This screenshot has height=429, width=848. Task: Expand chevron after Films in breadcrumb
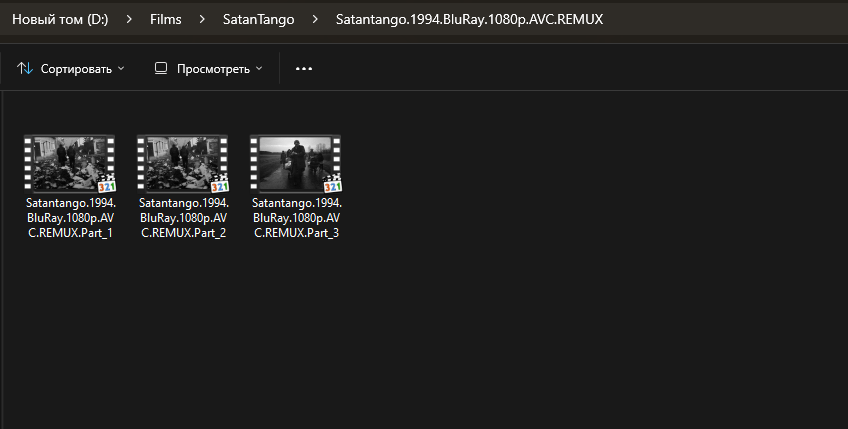[202, 19]
